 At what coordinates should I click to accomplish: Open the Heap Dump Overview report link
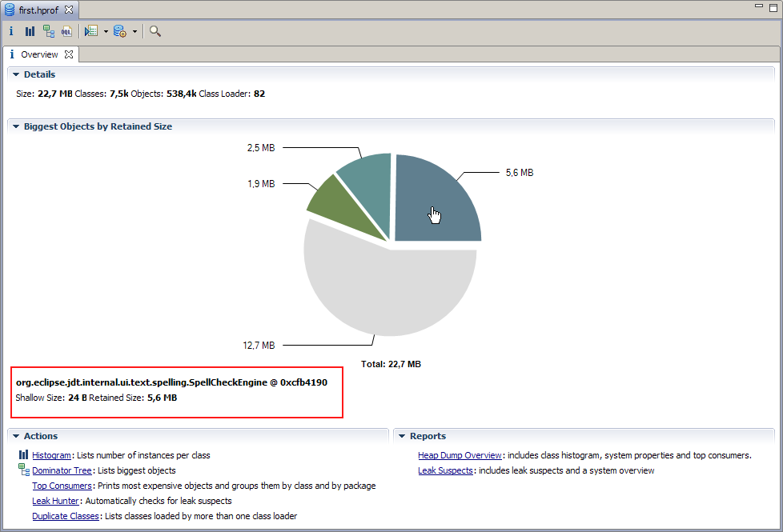click(460, 455)
